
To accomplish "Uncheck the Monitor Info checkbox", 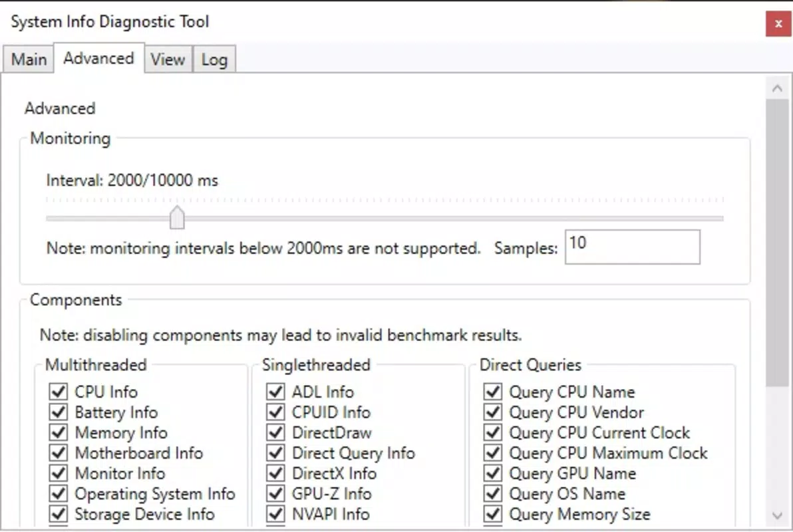I will tap(58, 473).
